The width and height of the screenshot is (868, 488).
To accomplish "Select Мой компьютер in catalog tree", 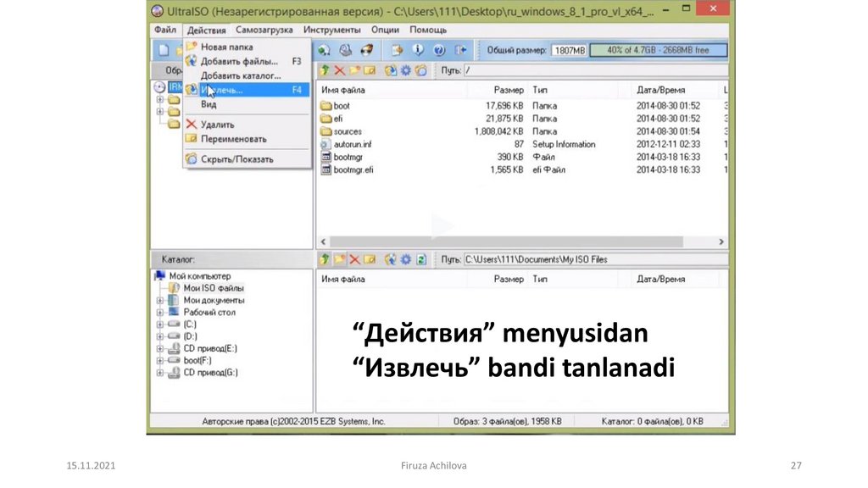I will click(200, 276).
